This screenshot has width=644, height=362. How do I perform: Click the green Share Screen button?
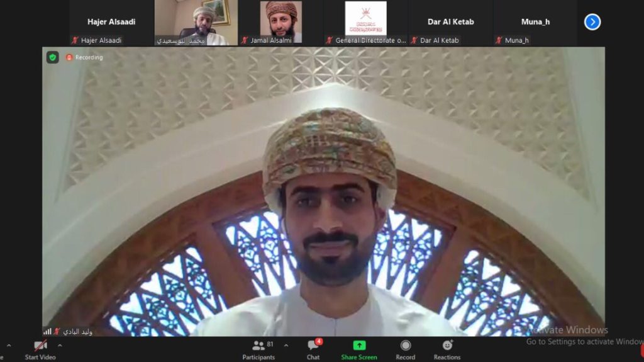(358, 349)
